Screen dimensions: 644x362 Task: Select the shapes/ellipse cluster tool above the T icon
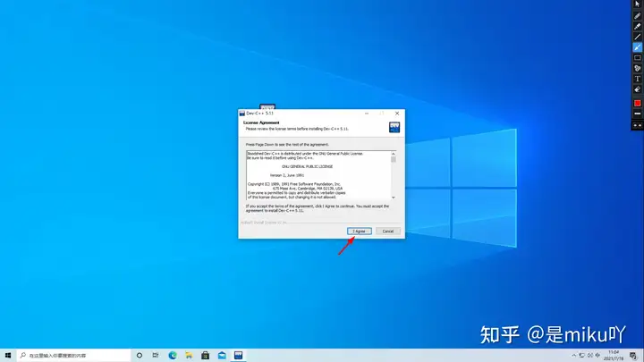[637, 69]
